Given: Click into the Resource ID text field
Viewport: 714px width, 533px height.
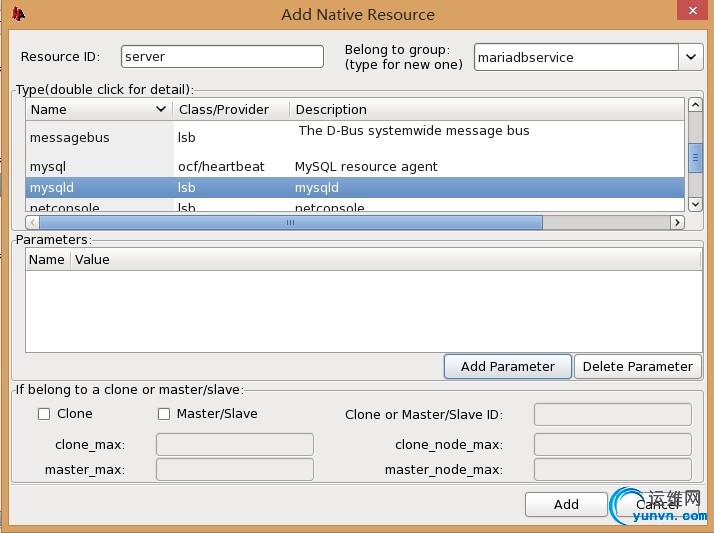Looking at the screenshot, I should coord(222,57).
